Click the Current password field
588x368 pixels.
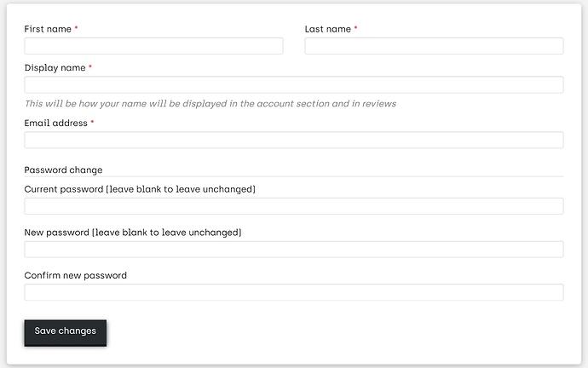coord(293,206)
